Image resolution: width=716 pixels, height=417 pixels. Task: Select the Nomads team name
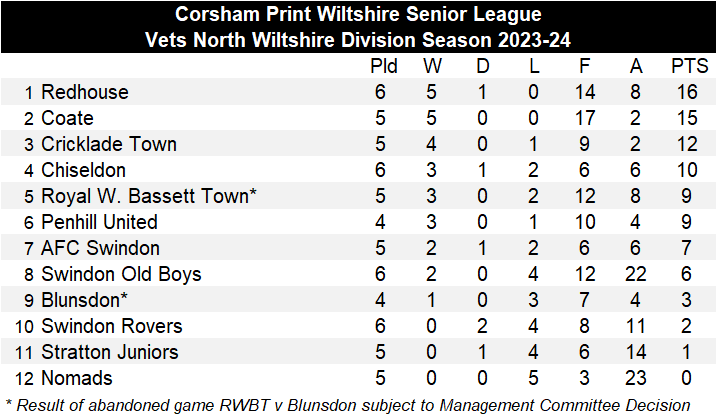(x=77, y=378)
